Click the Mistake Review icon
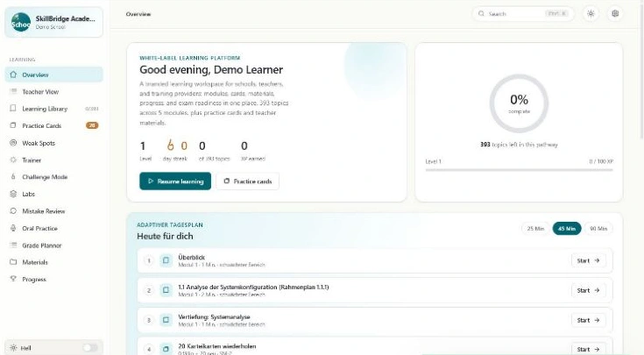Screen dimensions: 644x355 [x=13, y=210]
